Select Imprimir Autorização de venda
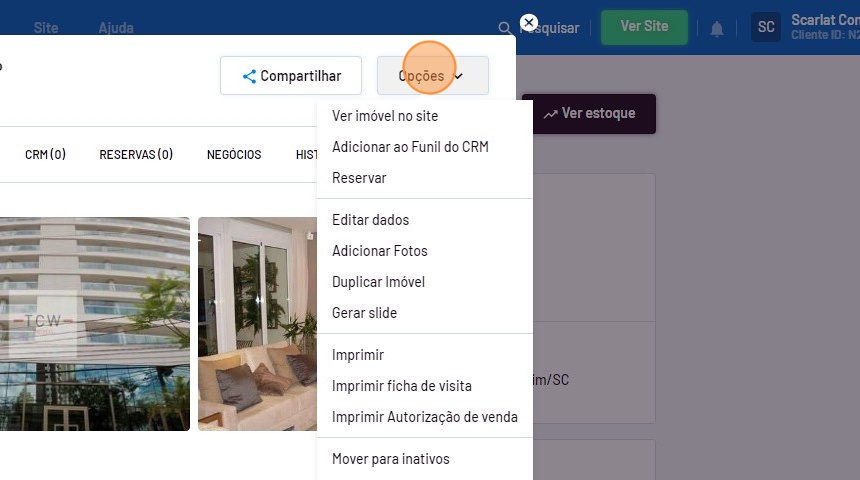 coord(425,417)
